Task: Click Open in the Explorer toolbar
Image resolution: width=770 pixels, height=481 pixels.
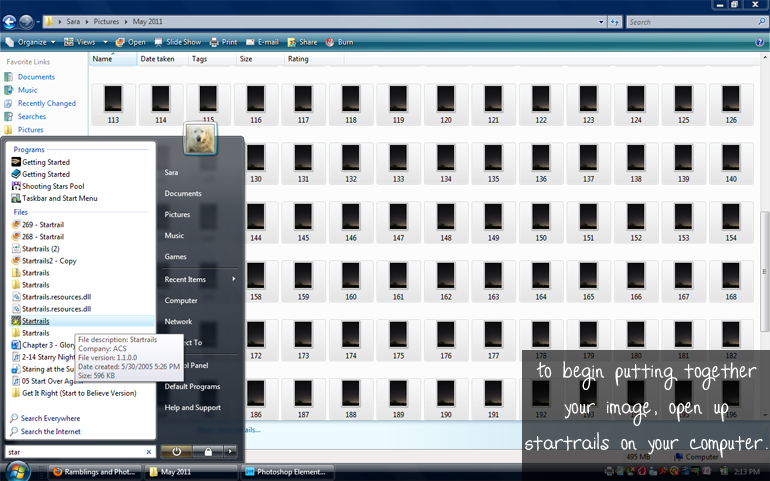Action: [131, 42]
